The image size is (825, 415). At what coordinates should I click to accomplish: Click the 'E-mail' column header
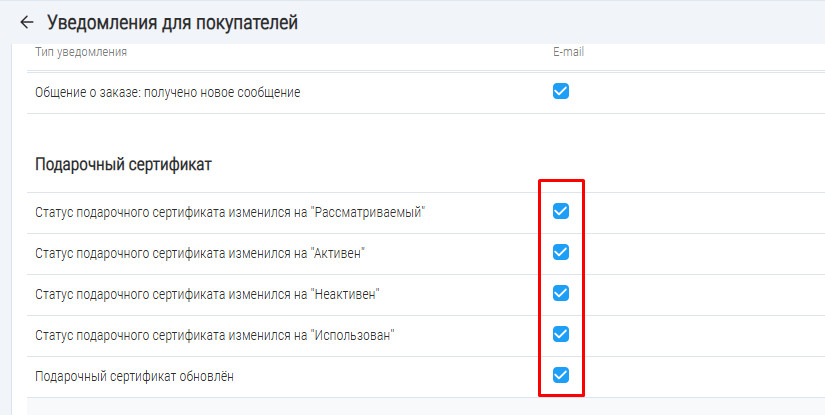[x=568, y=52]
